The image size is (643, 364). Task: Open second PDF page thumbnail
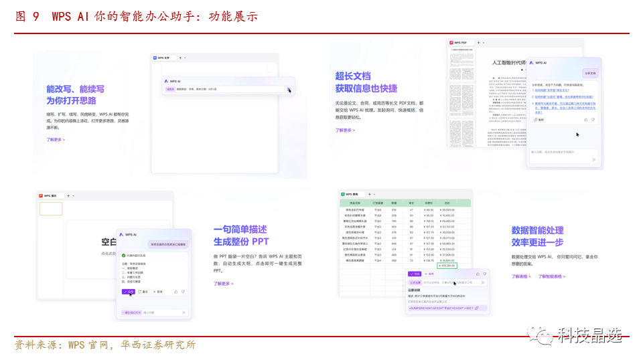click(461, 100)
